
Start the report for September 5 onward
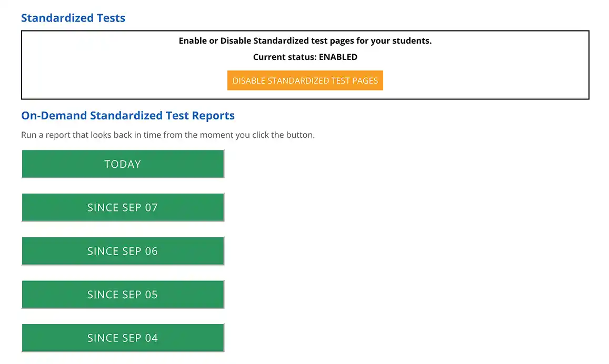123,294
